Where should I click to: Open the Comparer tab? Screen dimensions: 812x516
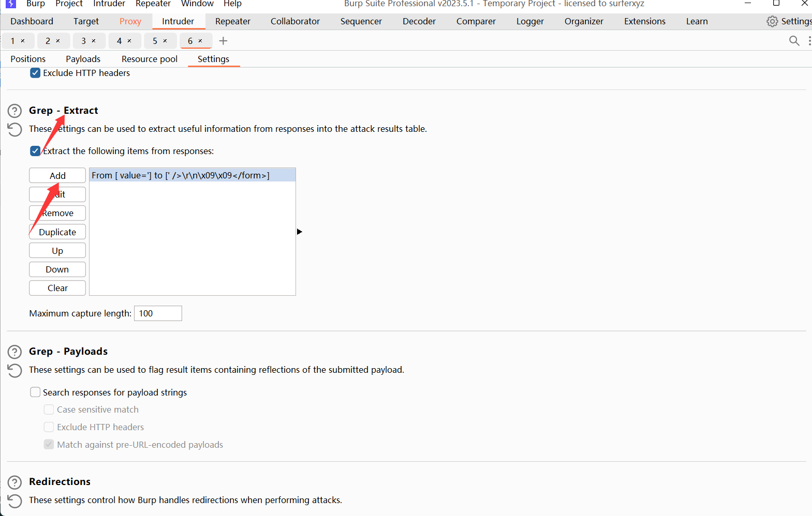(476, 21)
